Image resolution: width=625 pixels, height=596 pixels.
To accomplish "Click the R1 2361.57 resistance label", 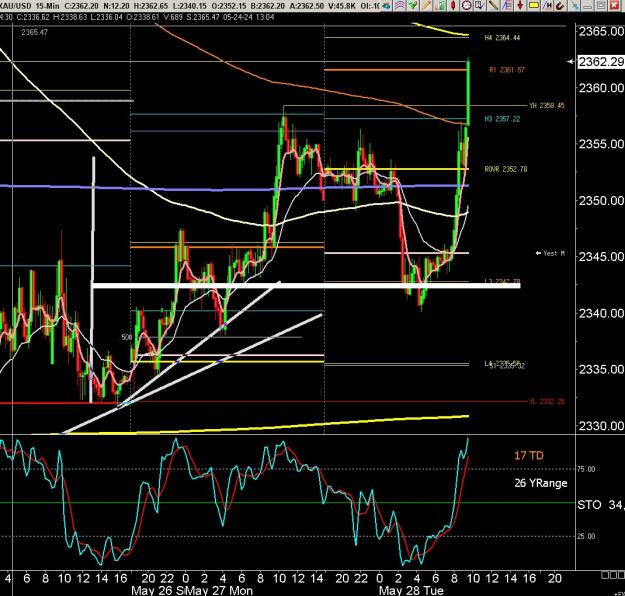I will pos(507,70).
